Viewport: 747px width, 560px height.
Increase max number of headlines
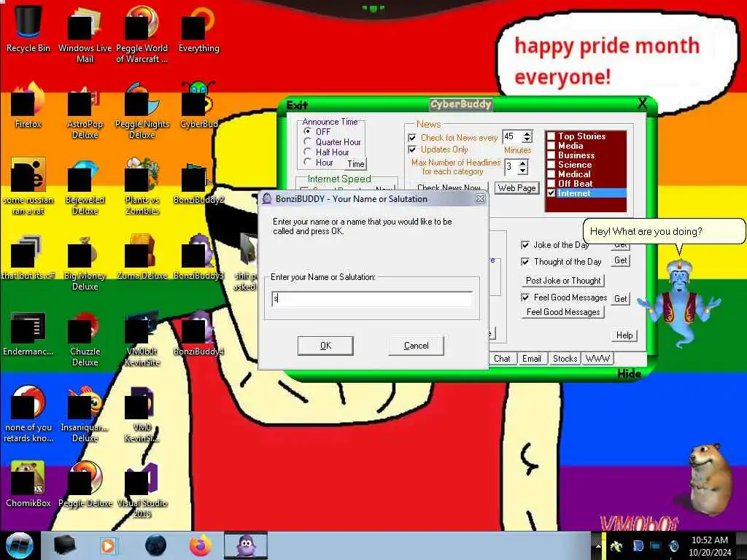[523, 163]
